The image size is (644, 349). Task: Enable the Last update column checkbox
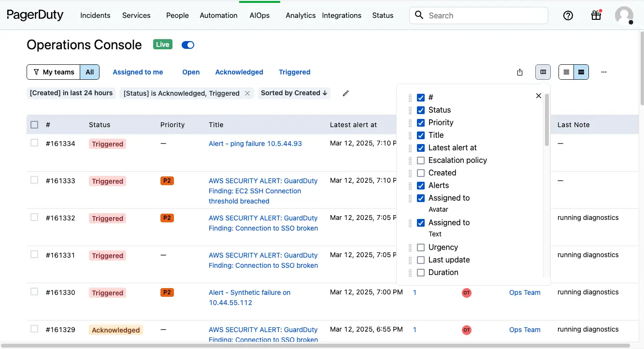tap(421, 260)
